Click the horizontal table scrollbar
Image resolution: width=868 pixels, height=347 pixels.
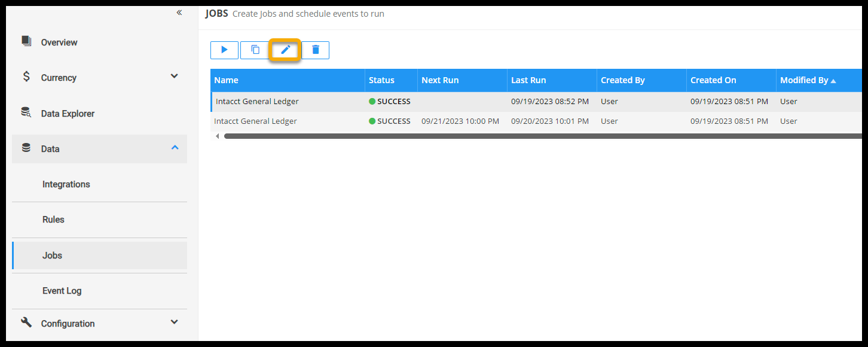coord(538,136)
